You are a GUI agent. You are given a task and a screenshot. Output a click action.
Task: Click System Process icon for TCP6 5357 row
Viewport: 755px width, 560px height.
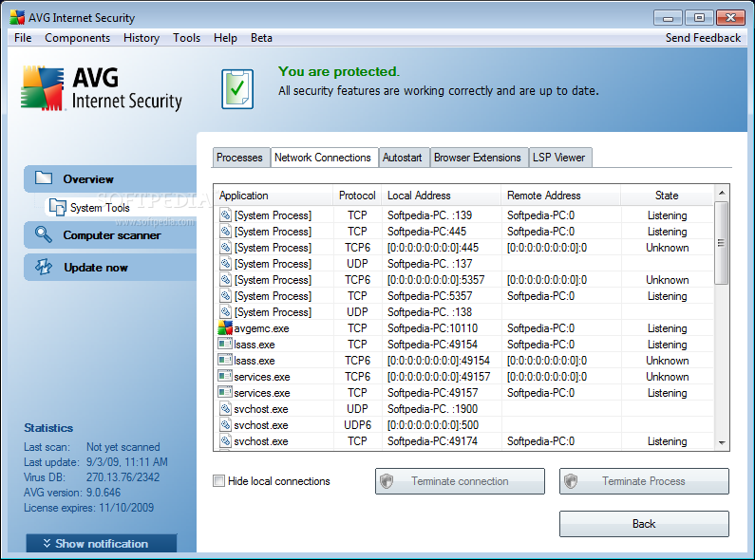(226, 279)
